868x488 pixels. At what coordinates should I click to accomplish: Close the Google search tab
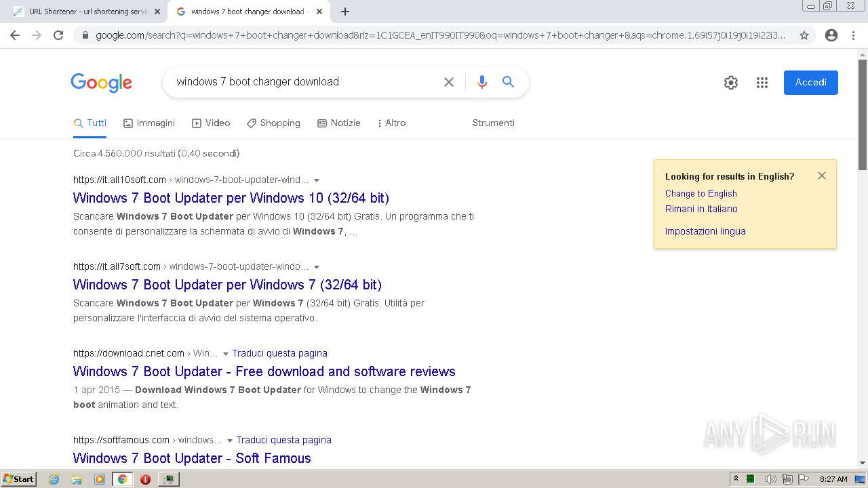[x=319, y=12]
